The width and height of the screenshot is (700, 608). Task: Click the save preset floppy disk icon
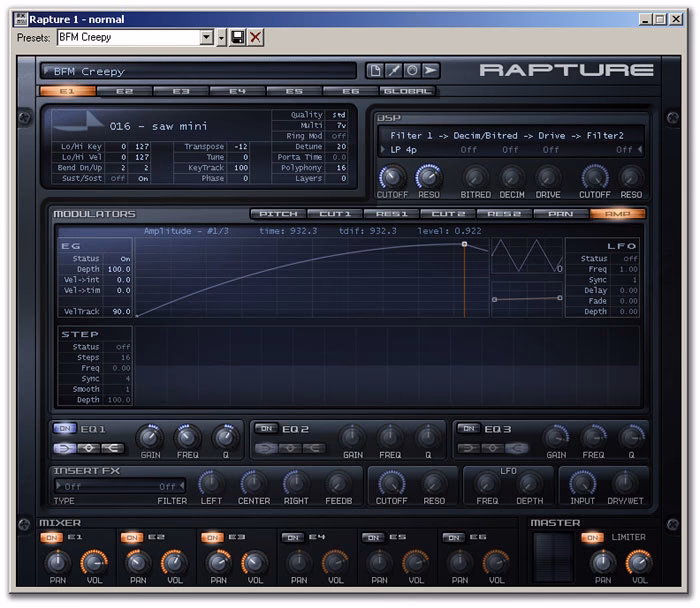click(x=238, y=37)
